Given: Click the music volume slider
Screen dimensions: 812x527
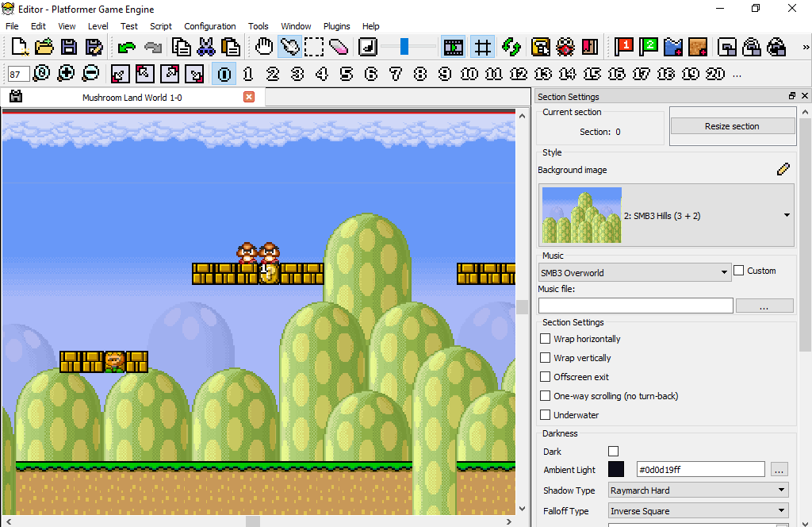Looking at the screenshot, I should (x=408, y=47).
